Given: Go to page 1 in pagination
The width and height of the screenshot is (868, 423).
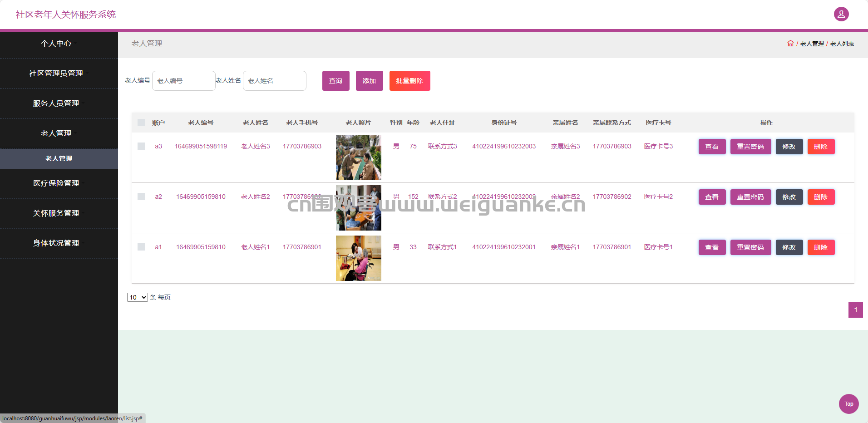Looking at the screenshot, I should coord(856,310).
